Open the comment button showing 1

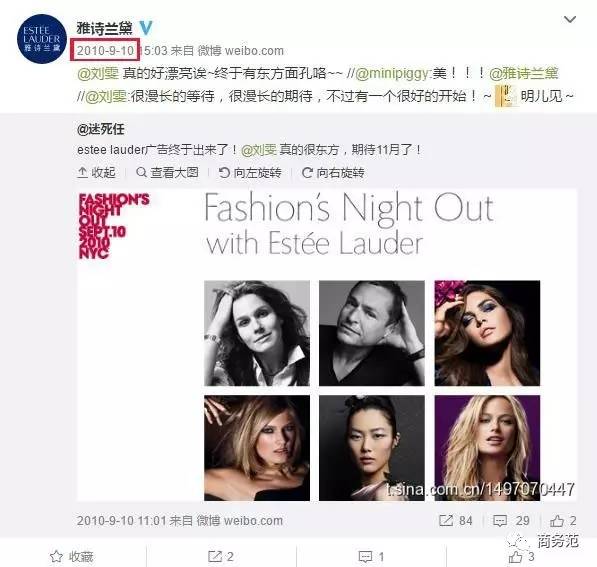coord(371,556)
